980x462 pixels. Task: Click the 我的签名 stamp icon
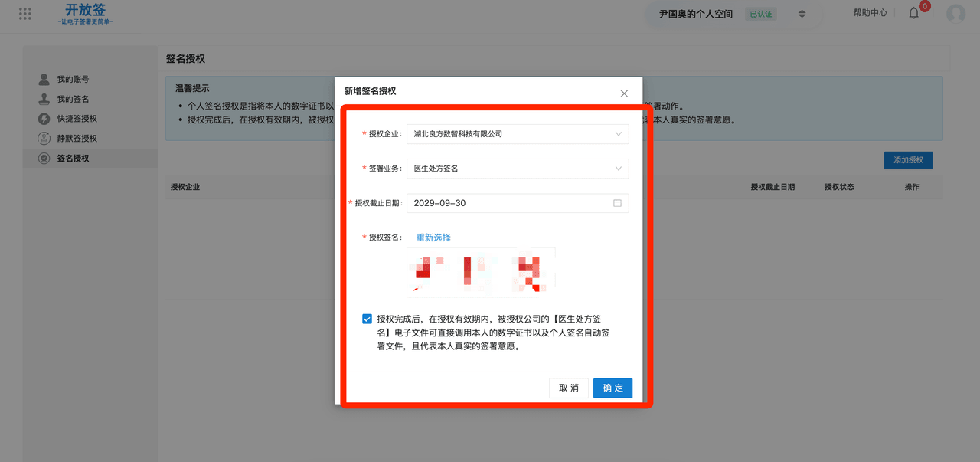click(44, 99)
